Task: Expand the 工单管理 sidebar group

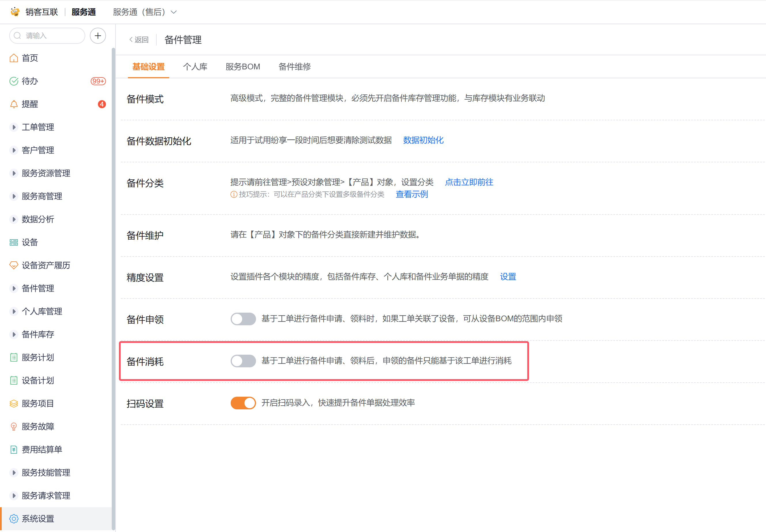Action: click(14, 127)
